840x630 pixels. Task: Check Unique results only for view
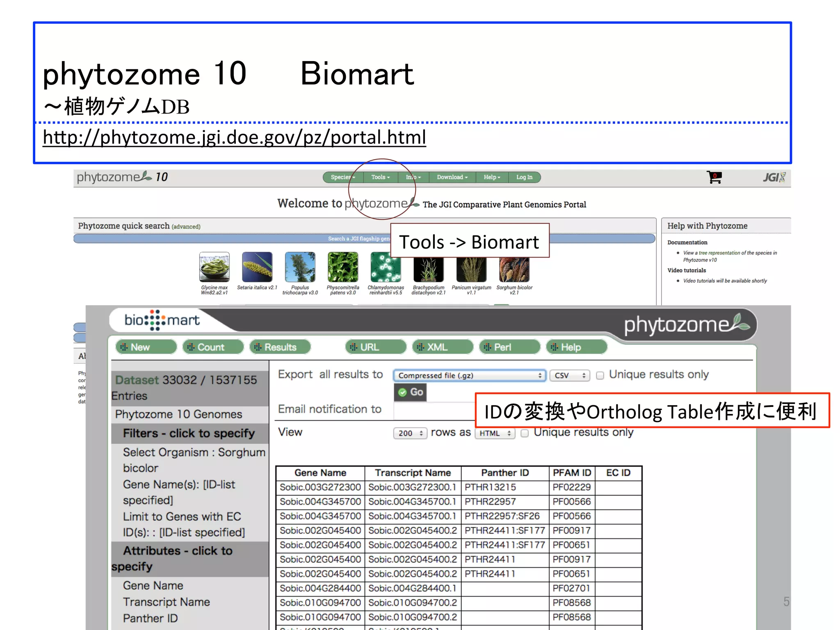tap(525, 433)
